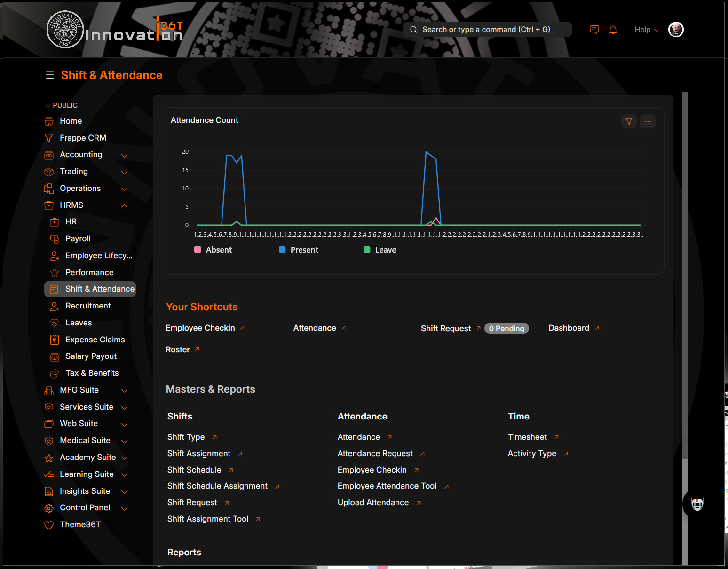Open the chatbot robot assistant icon

click(697, 504)
